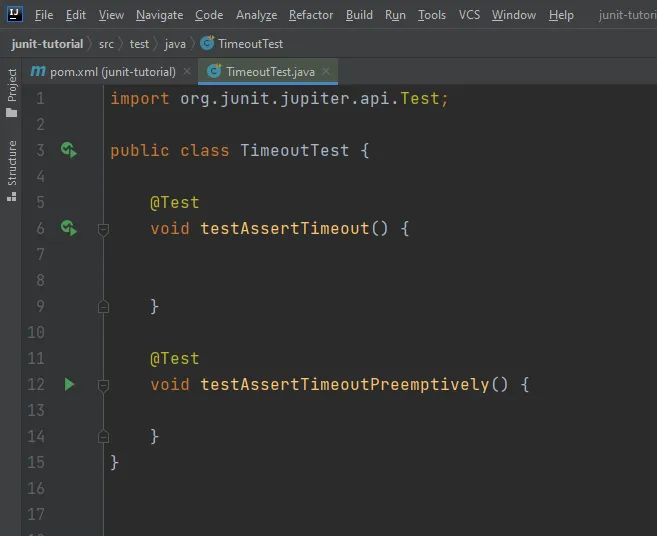Open the Window menu
Image resolution: width=657 pixels, height=536 pixels.
point(514,15)
